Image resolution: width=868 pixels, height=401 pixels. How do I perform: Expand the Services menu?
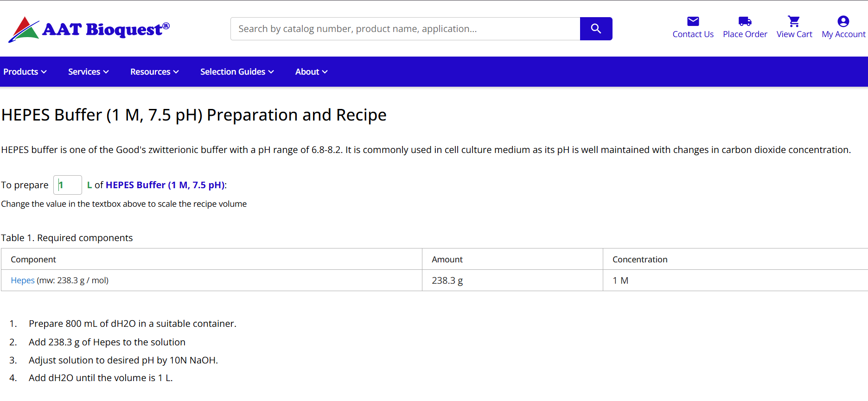pyautogui.click(x=89, y=72)
